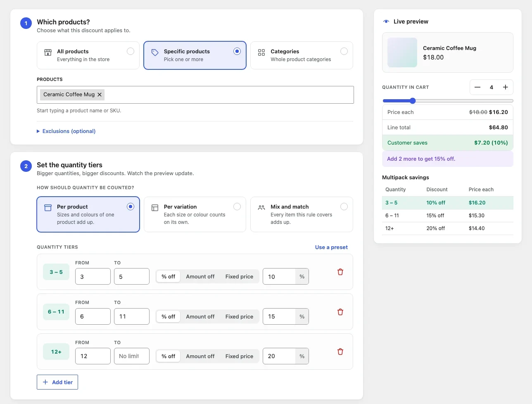The width and height of the screenshot is (532, 404).
Task: Select the Specific products radio button
Action: pos(237,51)
